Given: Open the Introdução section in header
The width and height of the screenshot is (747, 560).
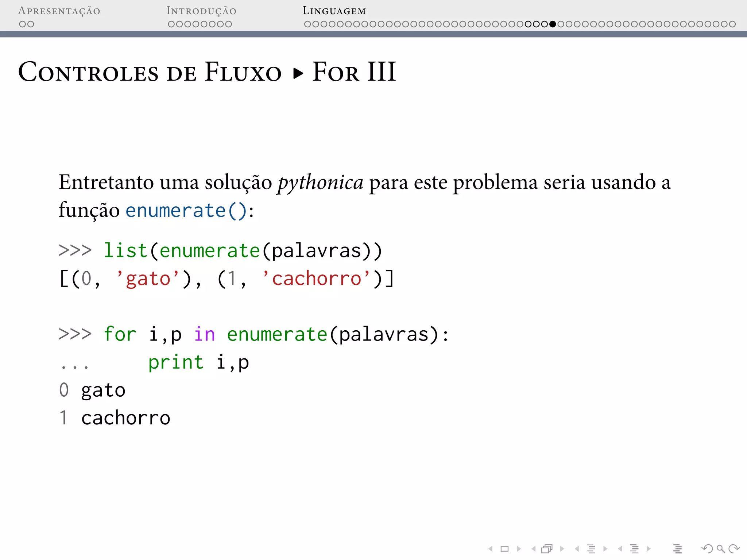Looking at the screenshot, I should (x=201, y=11).
